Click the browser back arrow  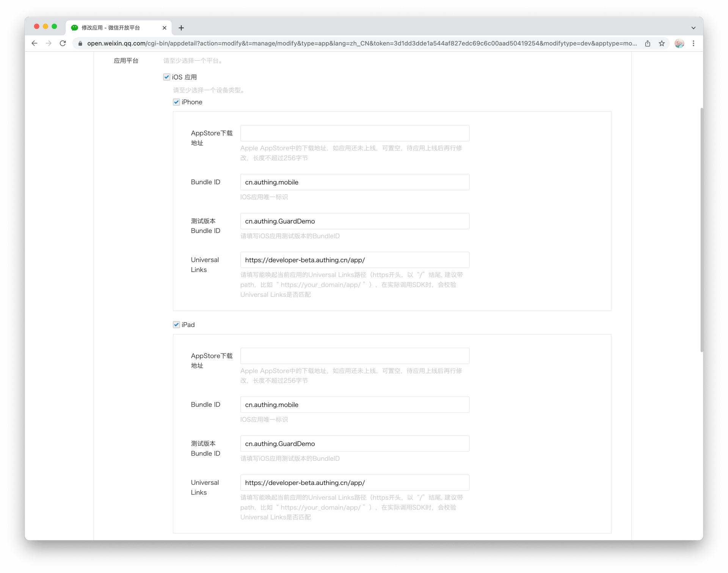(x=35, y=43)
